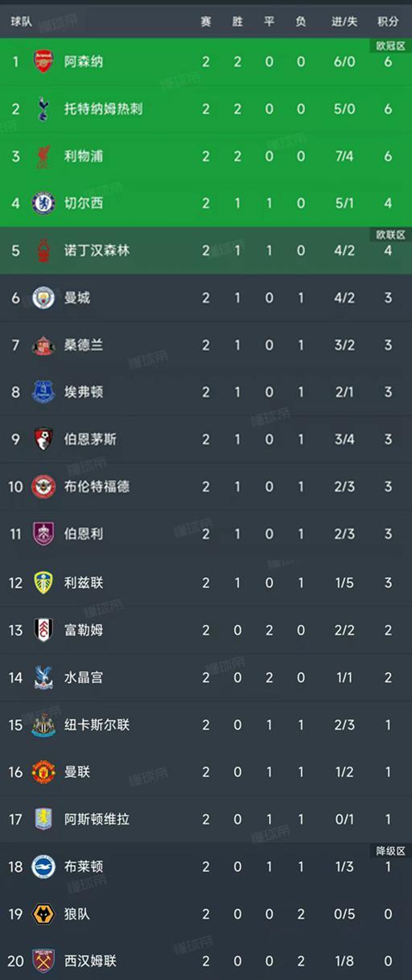Image resolution: width=412 pixels, height=980 pixels.
Task: Select the Wolves club logo
Action: tap(43, 914)
